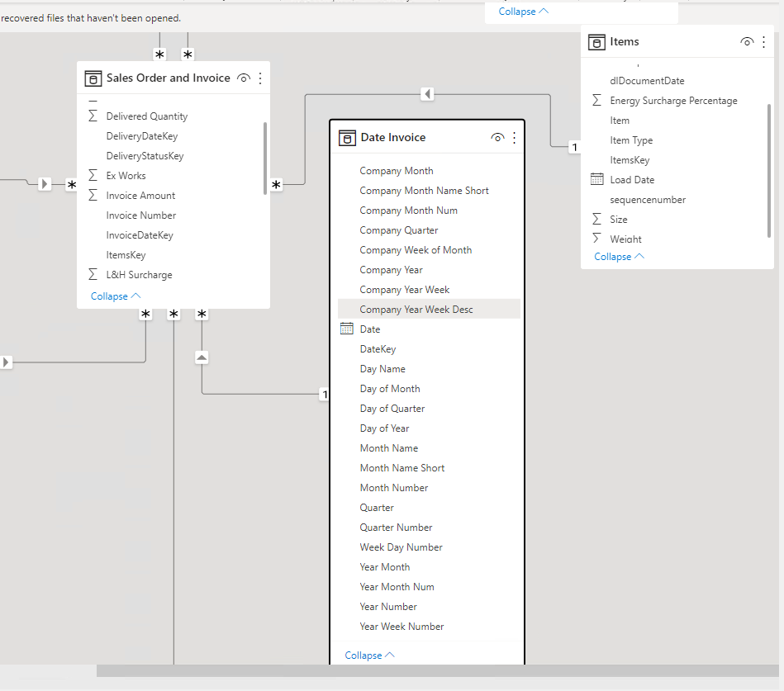The height and width of the screenshot is (691, 784).
Task: Toggle visibility of Sales Order and Invoice table
Action: [x=244, y=78]
